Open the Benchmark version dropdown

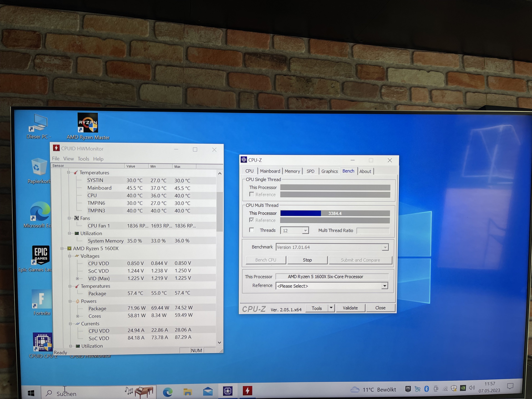(x=385, y=247)
